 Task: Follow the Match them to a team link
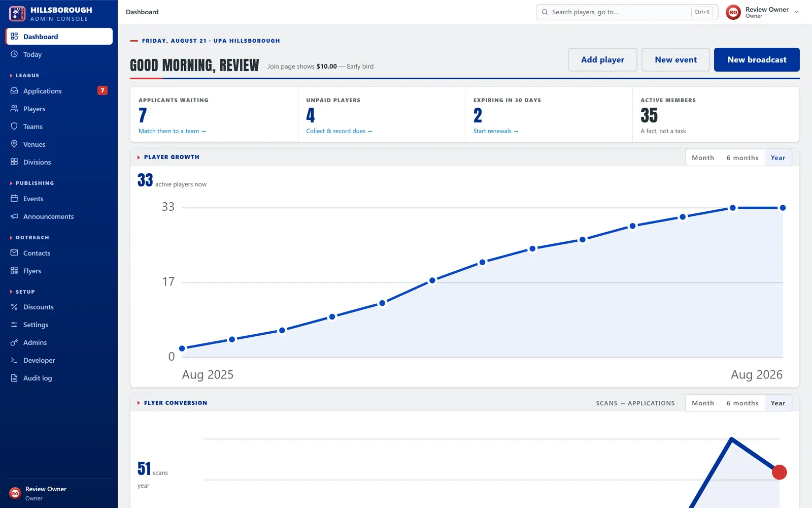[172, 131]
